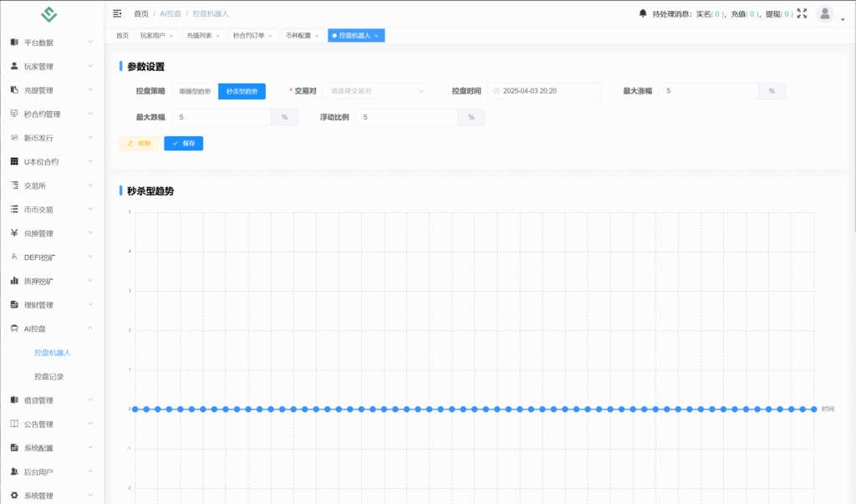This screenshot has width=856, height=504.
Task: Select the 跟随型趋势 strategy option
Action: click(x=195, y=91)
